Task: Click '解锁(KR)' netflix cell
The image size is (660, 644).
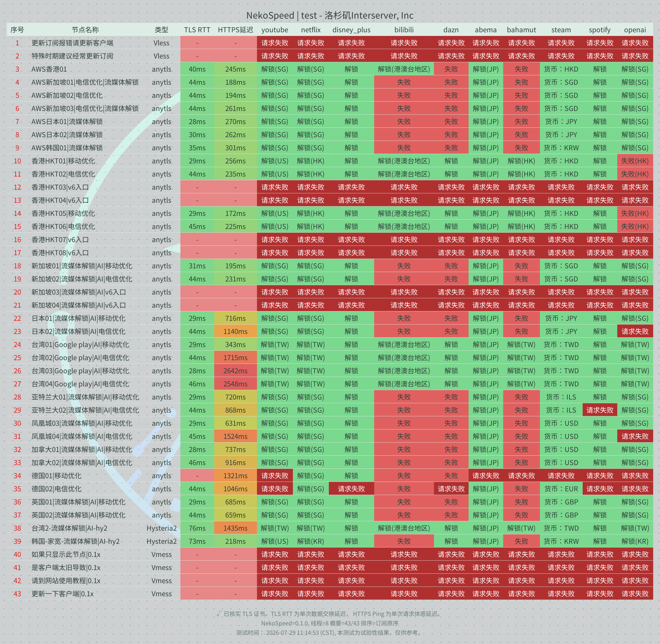Action: (x=310, y=541)
